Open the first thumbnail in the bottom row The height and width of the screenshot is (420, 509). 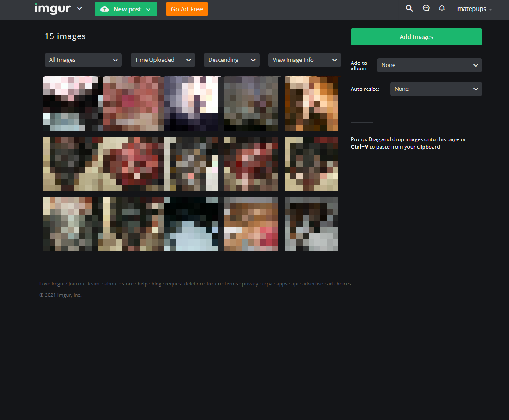[71, 224]
